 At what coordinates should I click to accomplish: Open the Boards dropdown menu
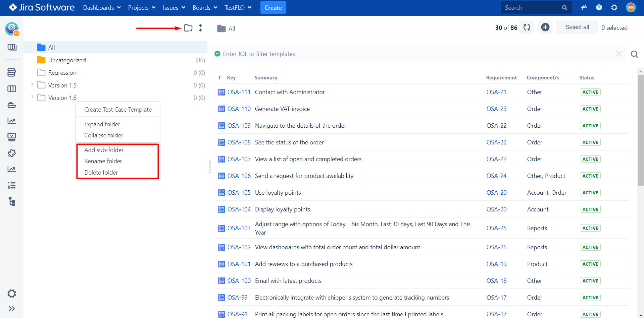205,7
